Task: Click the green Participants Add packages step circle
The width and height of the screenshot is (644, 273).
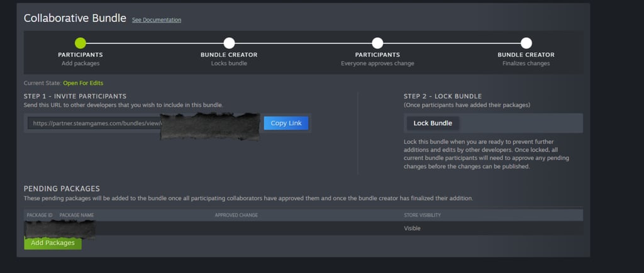Action: 80,43
